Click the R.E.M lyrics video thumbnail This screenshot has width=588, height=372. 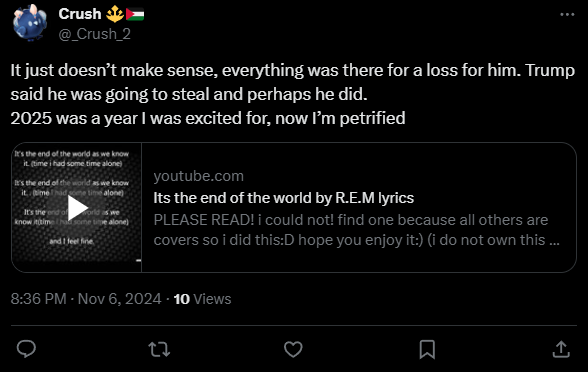(76, 207)
